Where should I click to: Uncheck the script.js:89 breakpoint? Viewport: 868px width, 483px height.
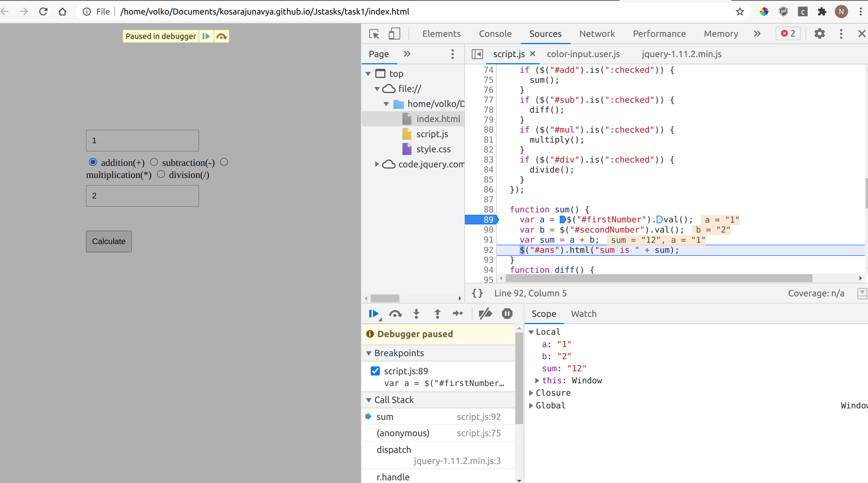point(375,371)
